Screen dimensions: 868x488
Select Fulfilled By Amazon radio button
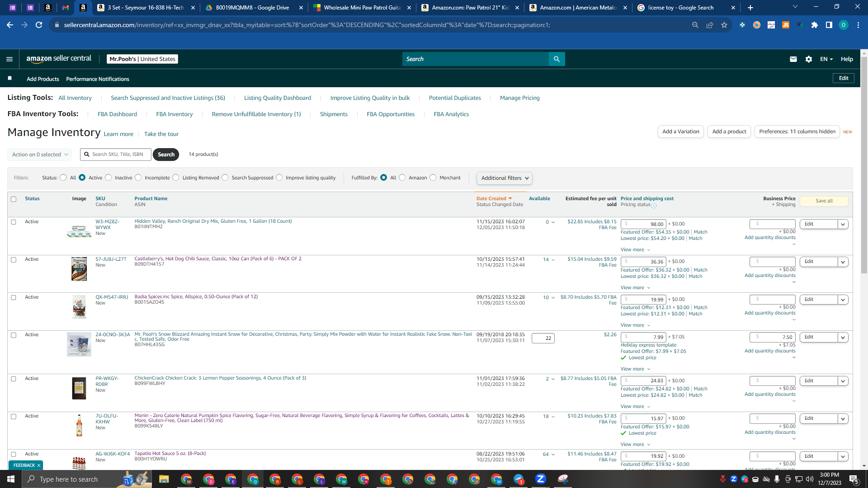pyautogui.click(x=402, y=178)
